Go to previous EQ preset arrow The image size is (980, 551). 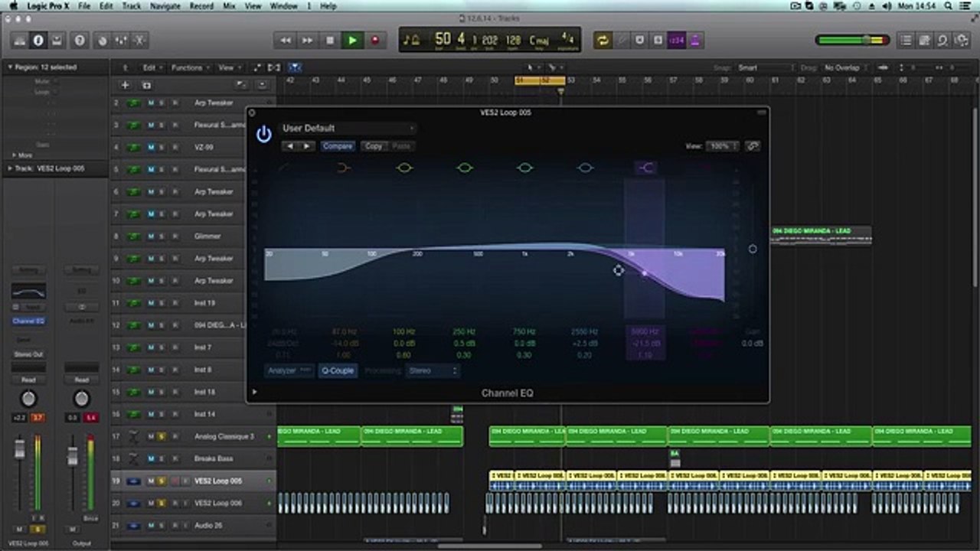click(x=290, y=146)
